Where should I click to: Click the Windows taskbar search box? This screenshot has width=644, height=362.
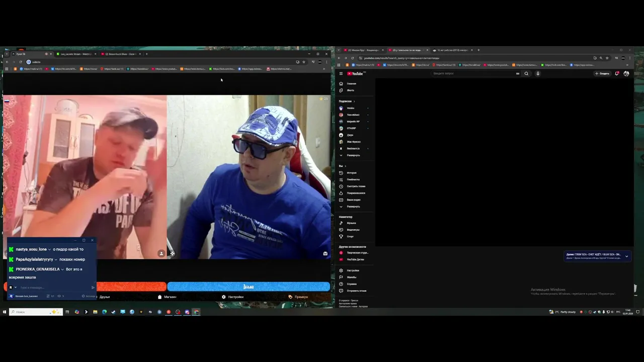point(35,312)
